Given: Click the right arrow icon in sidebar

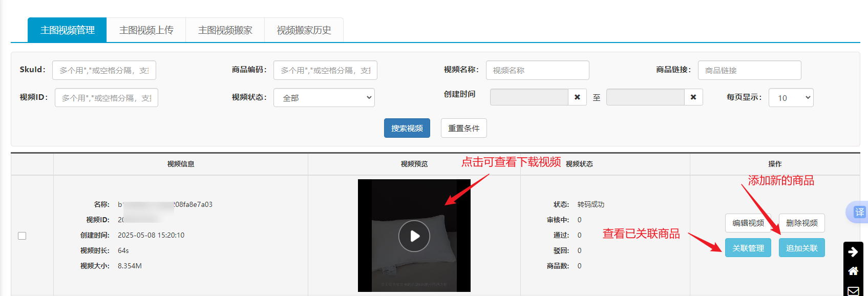Looking at the screenshot, I should coord(853,251).
